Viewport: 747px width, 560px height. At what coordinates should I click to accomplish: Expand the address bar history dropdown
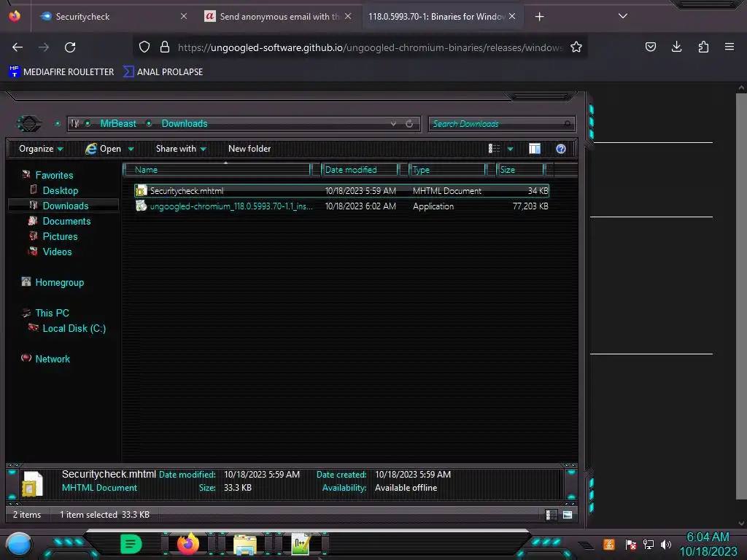pos(393,124)
